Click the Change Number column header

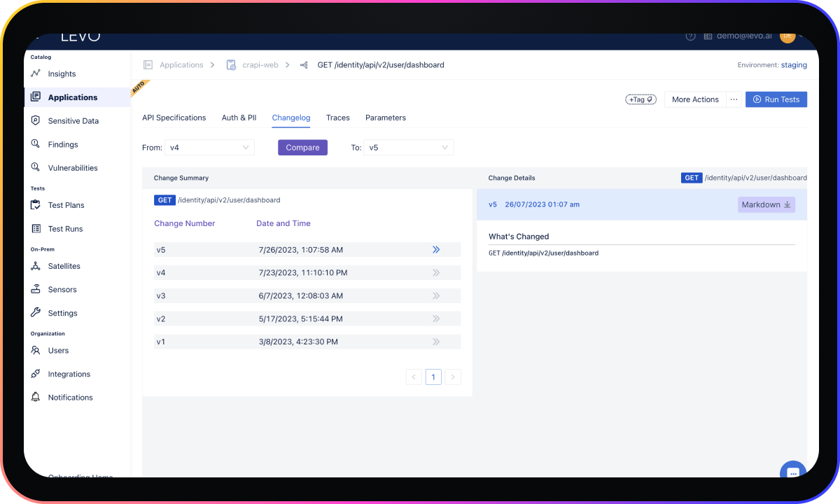[x=185, y=223]
